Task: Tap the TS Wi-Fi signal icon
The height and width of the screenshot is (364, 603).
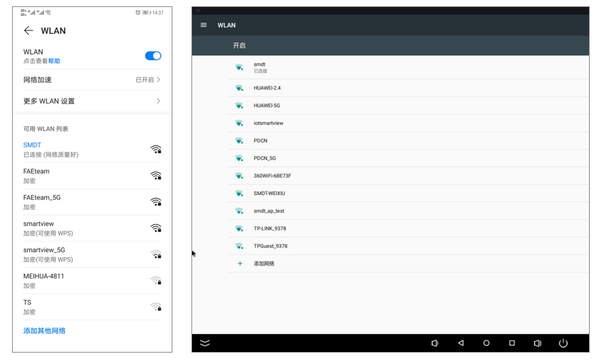Action: pyautogui.click(x=156, y=307)
